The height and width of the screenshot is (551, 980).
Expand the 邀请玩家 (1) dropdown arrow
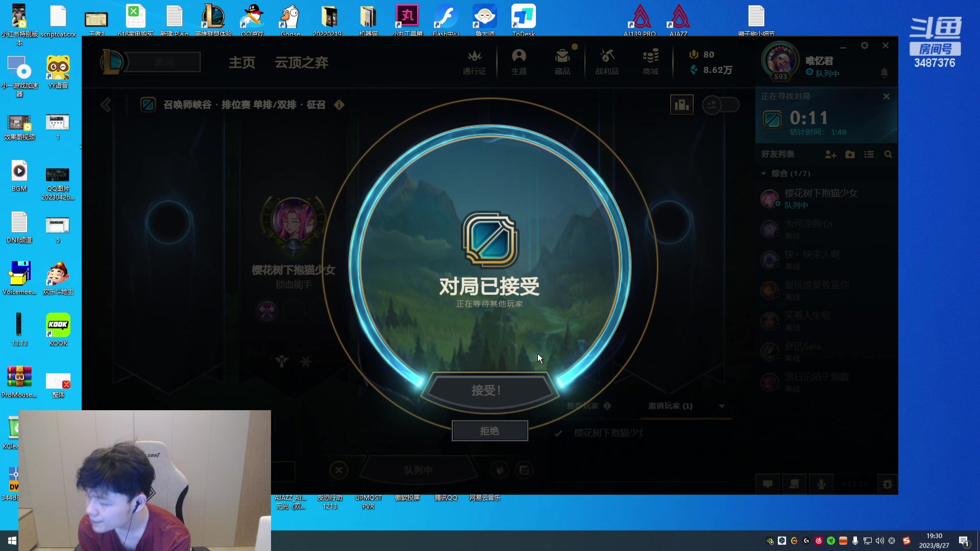722,406
